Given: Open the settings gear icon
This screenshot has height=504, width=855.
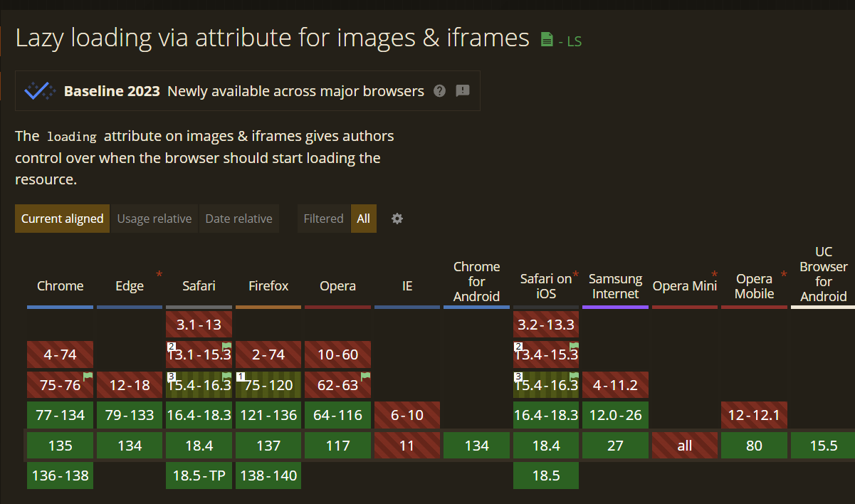Looking at the screenshot, I should coord(397,219).
